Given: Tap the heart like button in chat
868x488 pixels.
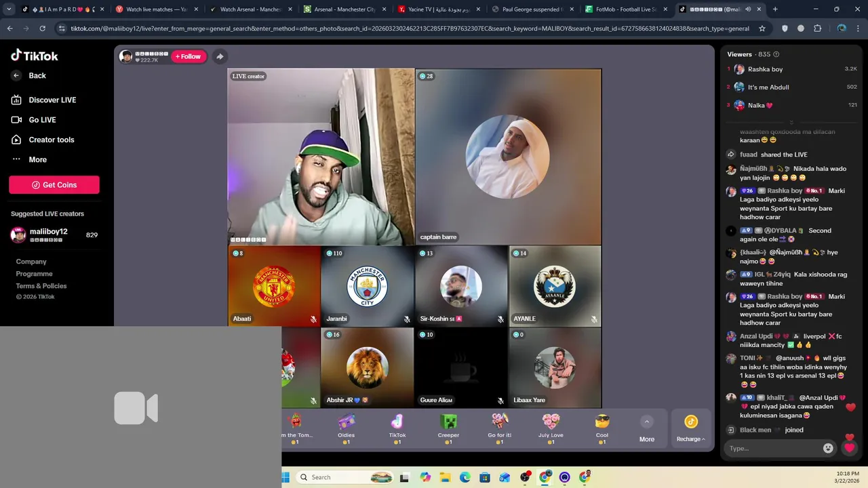Looking at the screenshot, I should [849, 448].
